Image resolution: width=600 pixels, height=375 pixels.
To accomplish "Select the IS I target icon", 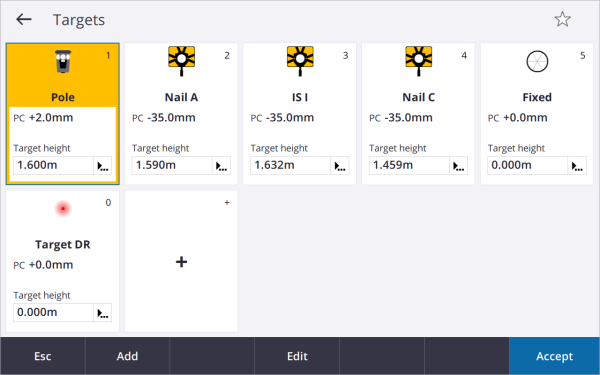I will 300,61.
